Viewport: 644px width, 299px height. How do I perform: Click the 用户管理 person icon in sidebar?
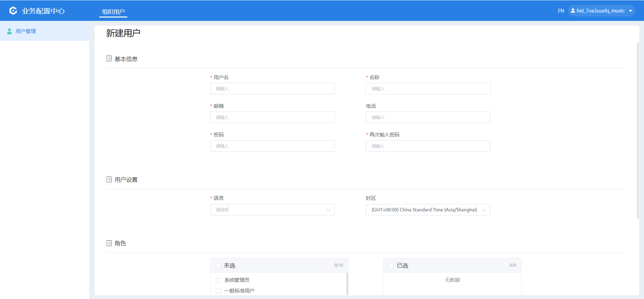pos(9,31)
